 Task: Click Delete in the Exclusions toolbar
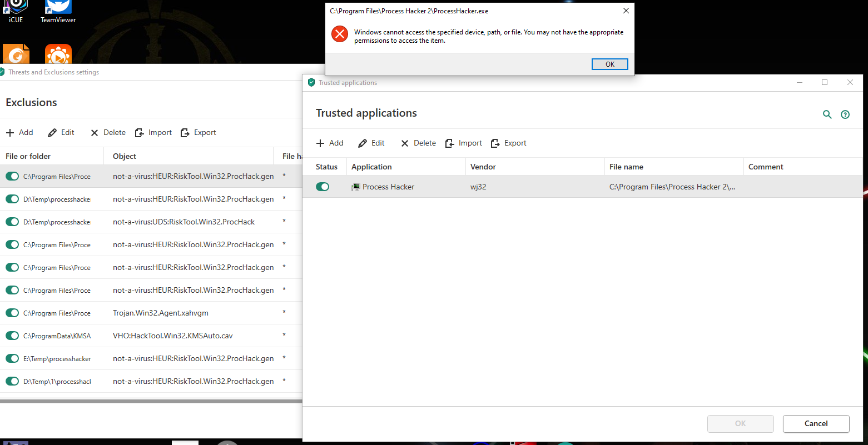tap(108, 133)
